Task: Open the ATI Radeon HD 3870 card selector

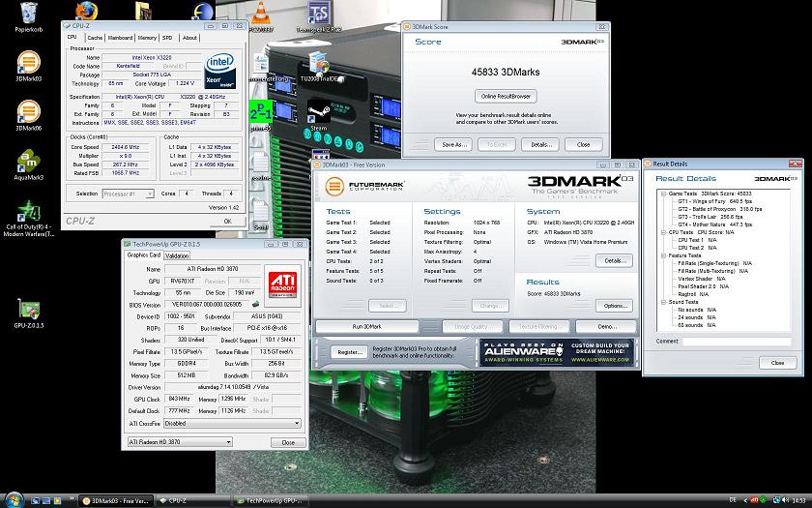Action: pyautogui.click(x=180, y=442)
